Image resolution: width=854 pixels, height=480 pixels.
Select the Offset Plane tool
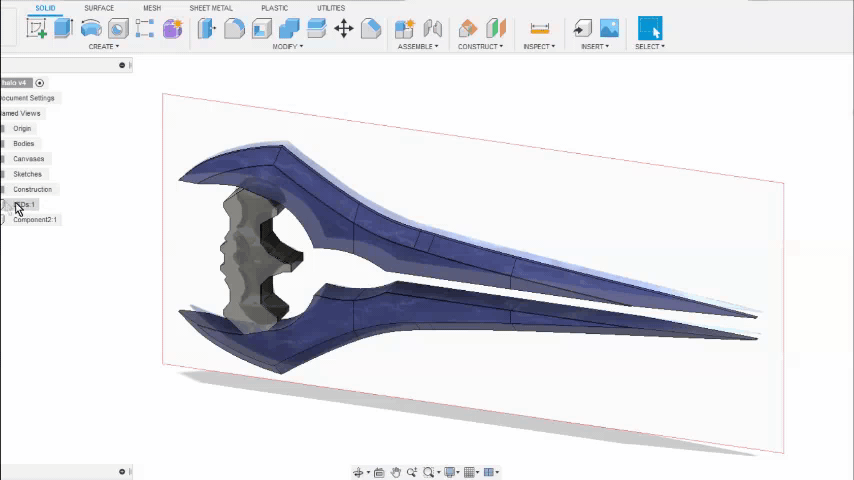tap(468, 28)
